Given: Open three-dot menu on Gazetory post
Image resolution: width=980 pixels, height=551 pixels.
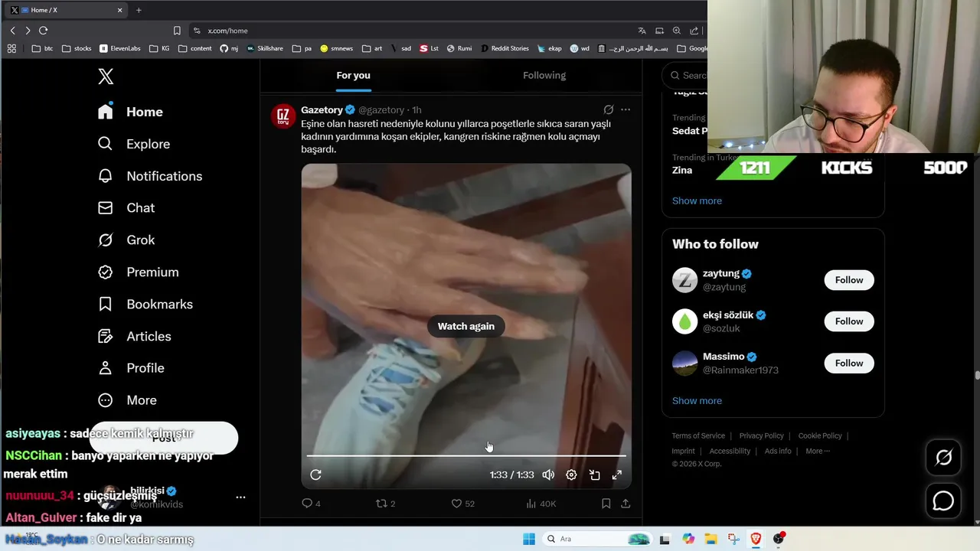Looking at the screenshot, I should click(626, 109).
